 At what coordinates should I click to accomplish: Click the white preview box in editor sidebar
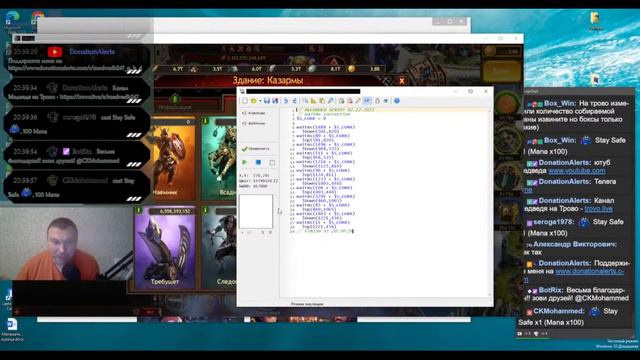(x=256, y=211)
